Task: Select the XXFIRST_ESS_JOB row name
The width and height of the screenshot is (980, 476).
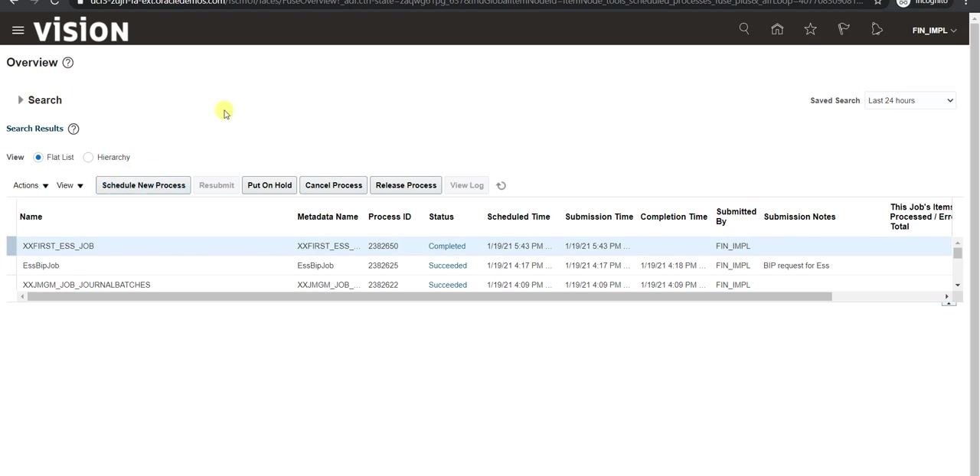Action: click(x=58, y=246)
